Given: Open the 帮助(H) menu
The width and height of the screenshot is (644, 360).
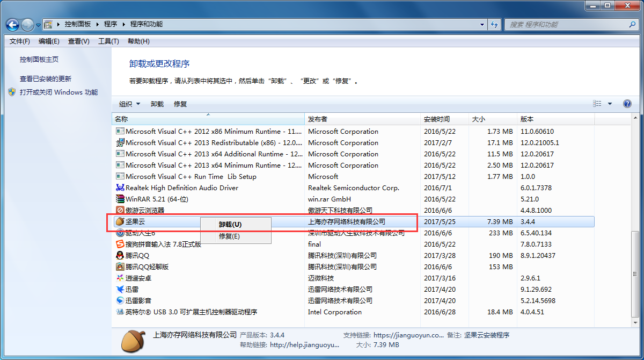Looking at the screenshot, I should (x=138, y=41).
